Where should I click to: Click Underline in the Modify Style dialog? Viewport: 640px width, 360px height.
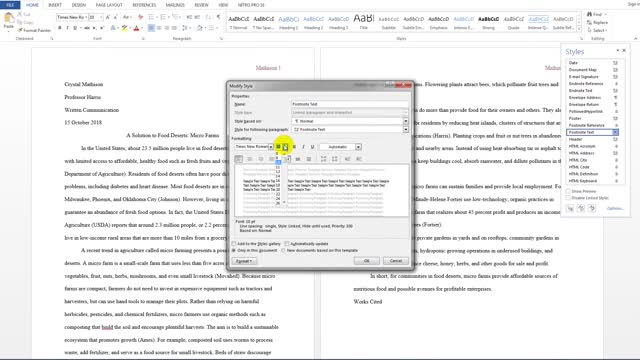tap(312, 147)
